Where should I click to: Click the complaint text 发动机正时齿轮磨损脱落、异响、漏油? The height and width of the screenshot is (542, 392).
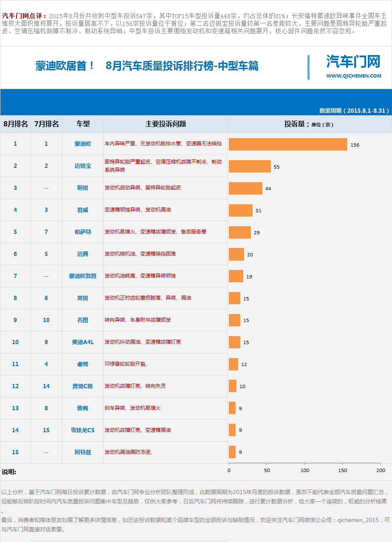pyautogui.click(x=148, y=298)
